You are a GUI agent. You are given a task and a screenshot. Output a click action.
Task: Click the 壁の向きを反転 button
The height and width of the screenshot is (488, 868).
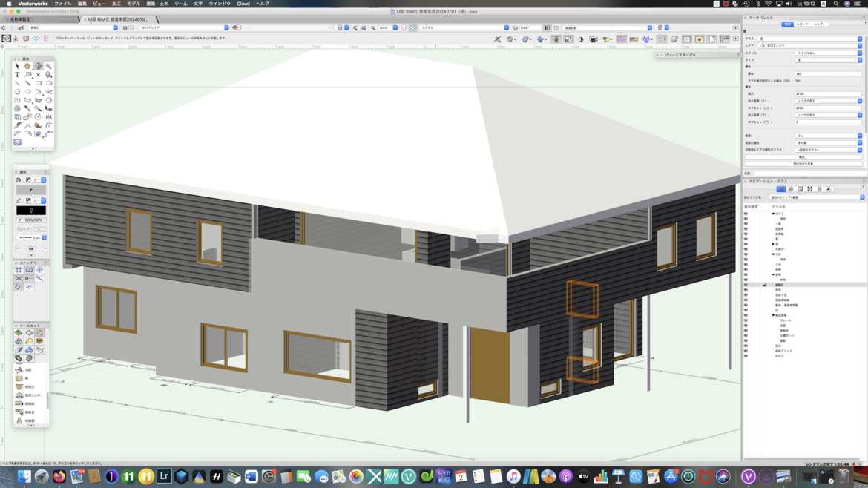(x=803, y=164)
